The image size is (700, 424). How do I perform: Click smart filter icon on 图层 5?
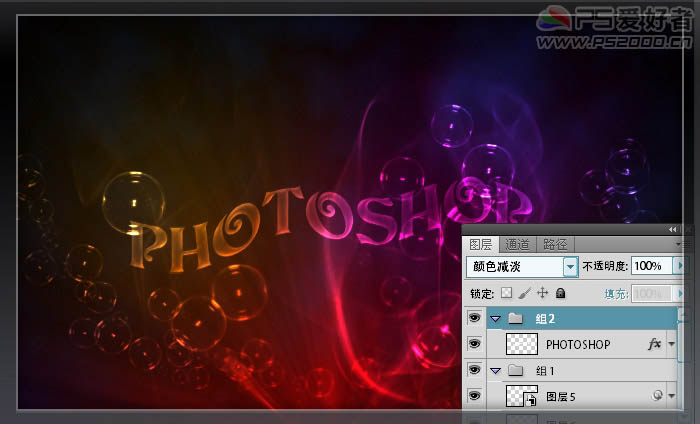coord(657,396)
